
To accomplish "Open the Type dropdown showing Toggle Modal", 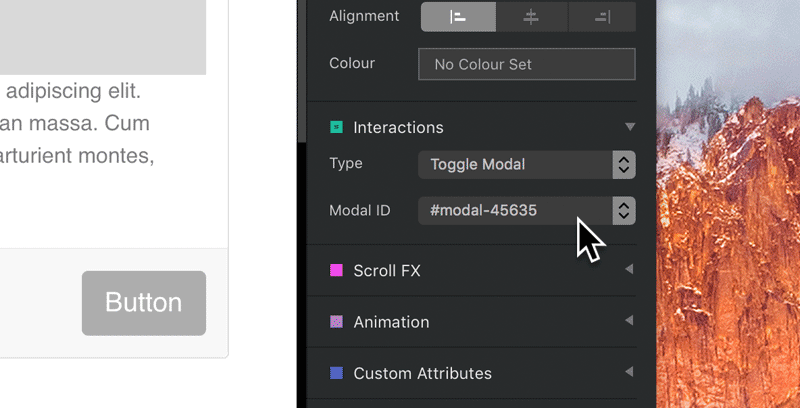I will coord(527,165).
